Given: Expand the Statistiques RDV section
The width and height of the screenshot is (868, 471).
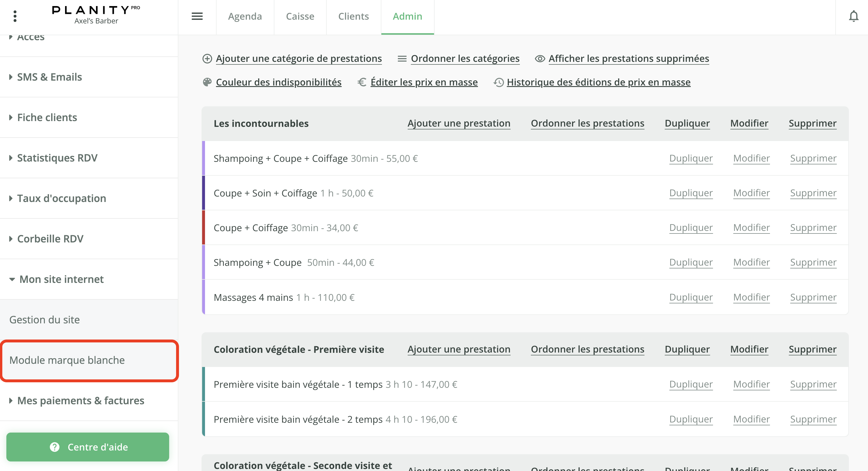Looking at the screenshot, I should coord(57,158).
